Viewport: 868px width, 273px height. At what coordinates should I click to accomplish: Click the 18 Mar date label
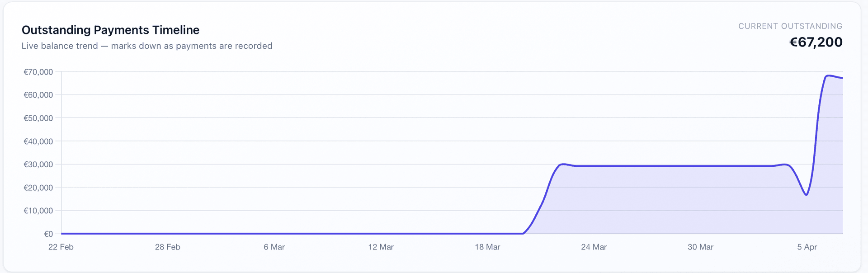tap(487, 247)
